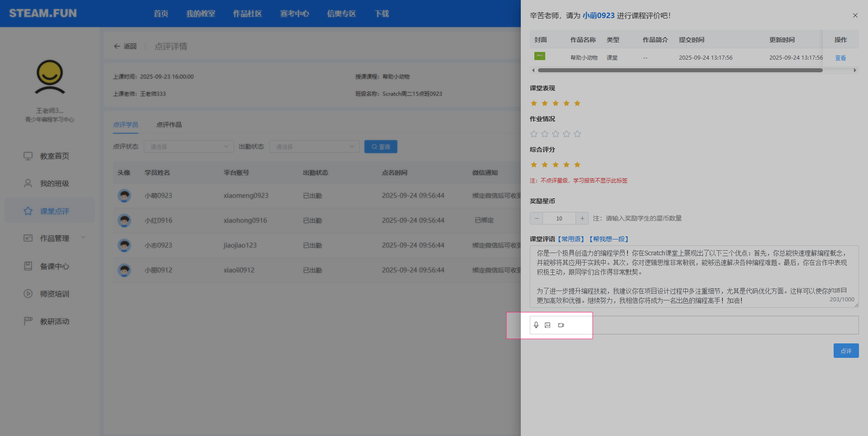This screenshot has width=868, height=436.
Task: Click the microphone voice recording icon
Action: (x=536, y=325)
